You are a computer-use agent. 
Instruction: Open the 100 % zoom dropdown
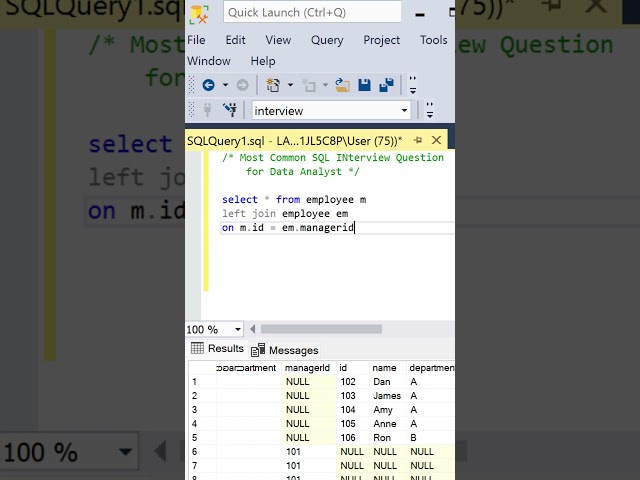click(x=238, y=329)
